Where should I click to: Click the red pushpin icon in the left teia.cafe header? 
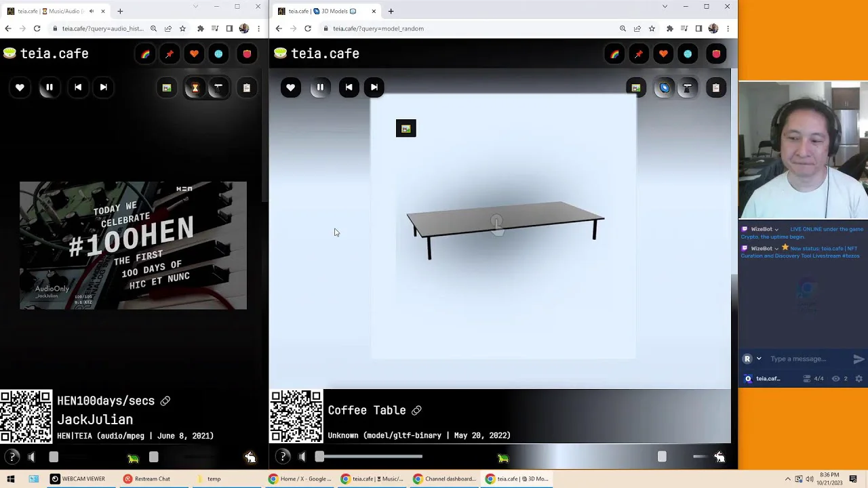(x=170, y=54)
